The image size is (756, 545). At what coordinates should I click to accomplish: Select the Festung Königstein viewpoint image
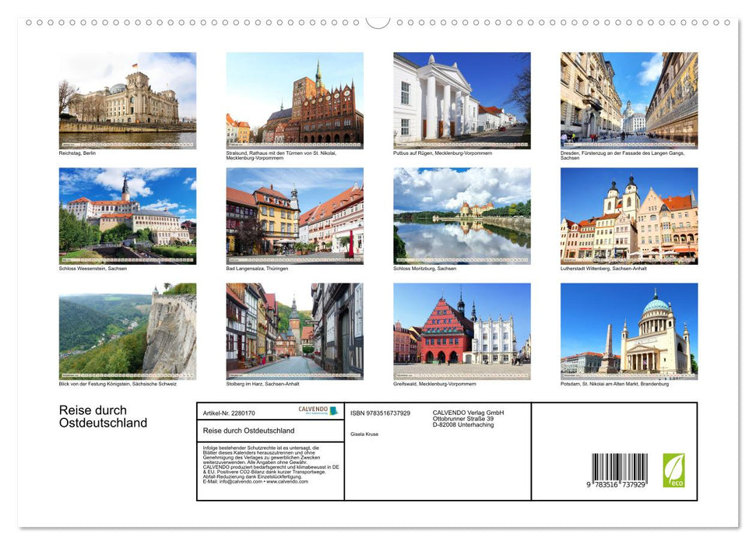128,331
